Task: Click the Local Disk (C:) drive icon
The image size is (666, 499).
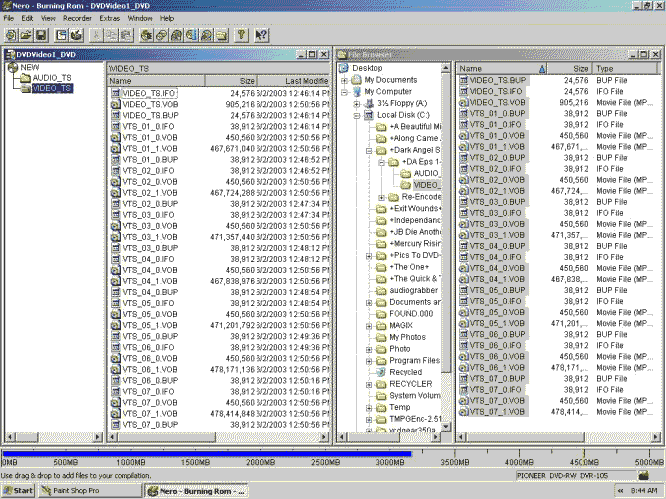Action: [x=368, y=115]
